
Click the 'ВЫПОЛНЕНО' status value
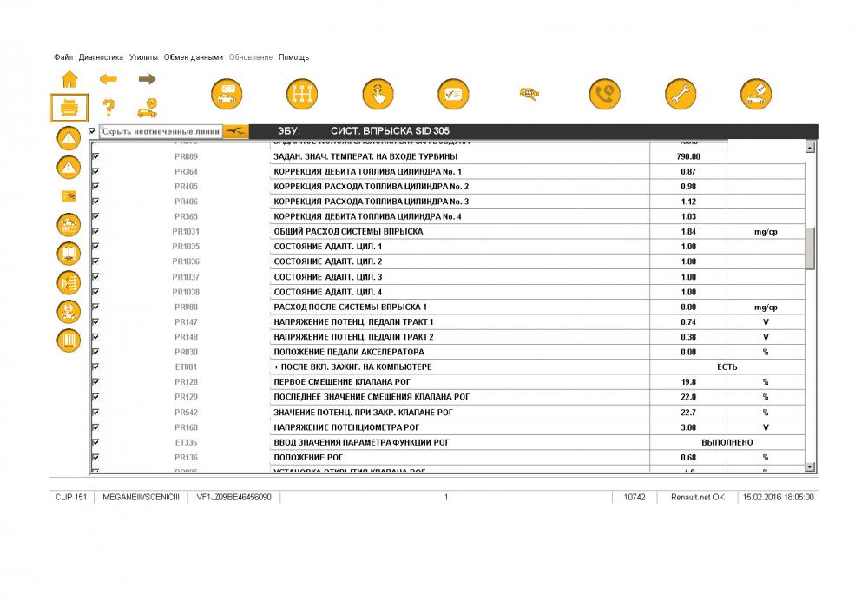click(727, 443)
